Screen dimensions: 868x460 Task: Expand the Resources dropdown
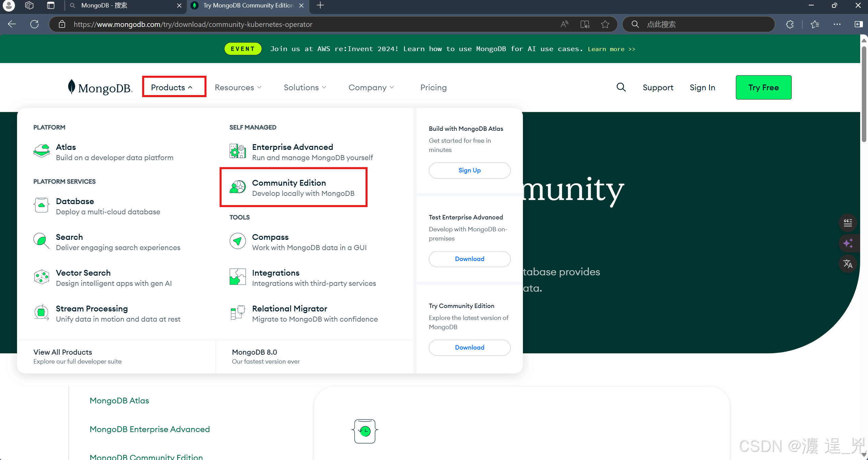click(238, 88)
